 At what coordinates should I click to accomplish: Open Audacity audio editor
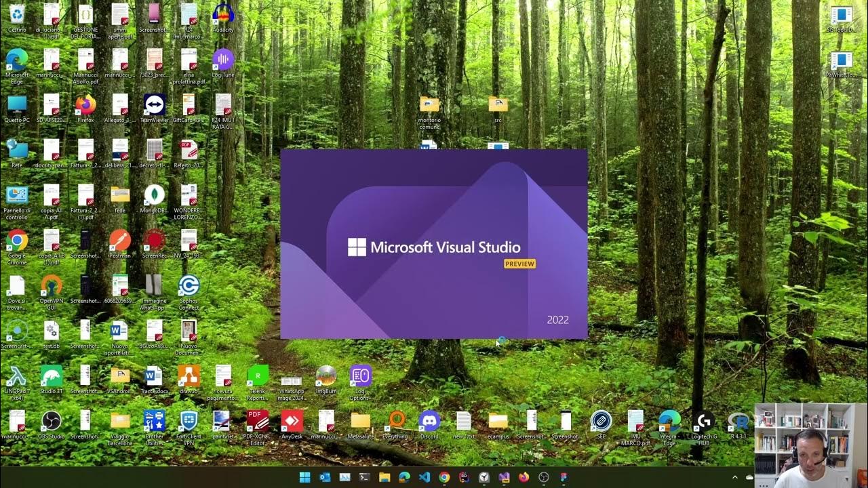[224, 15]
